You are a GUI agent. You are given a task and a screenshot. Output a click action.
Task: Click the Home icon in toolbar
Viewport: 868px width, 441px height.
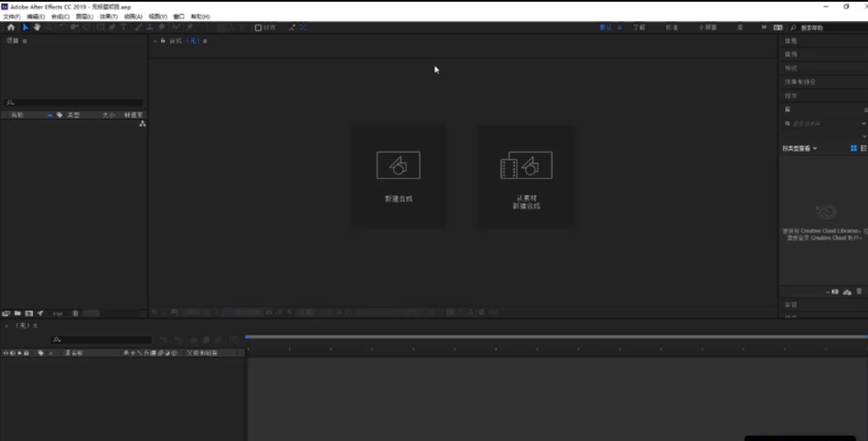(x=10, y=27)
